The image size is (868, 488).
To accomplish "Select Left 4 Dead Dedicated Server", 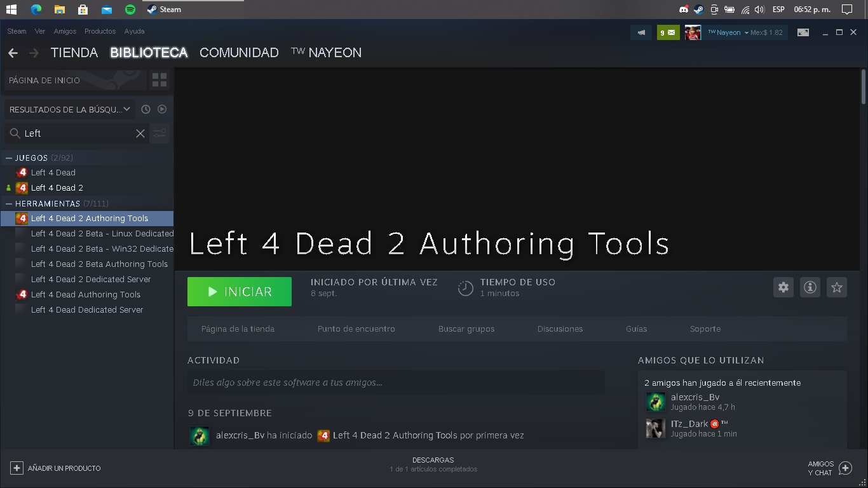I will [x=86, y=309].
